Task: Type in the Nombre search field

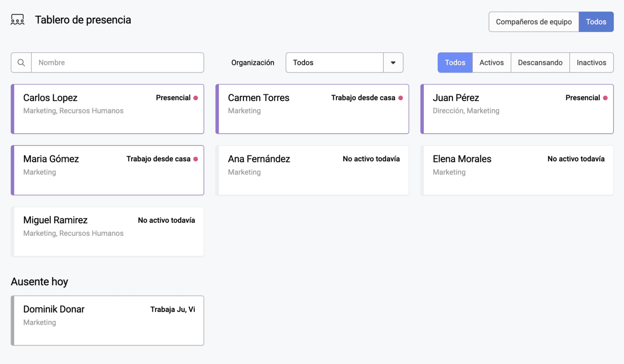Action: (117, 63)
